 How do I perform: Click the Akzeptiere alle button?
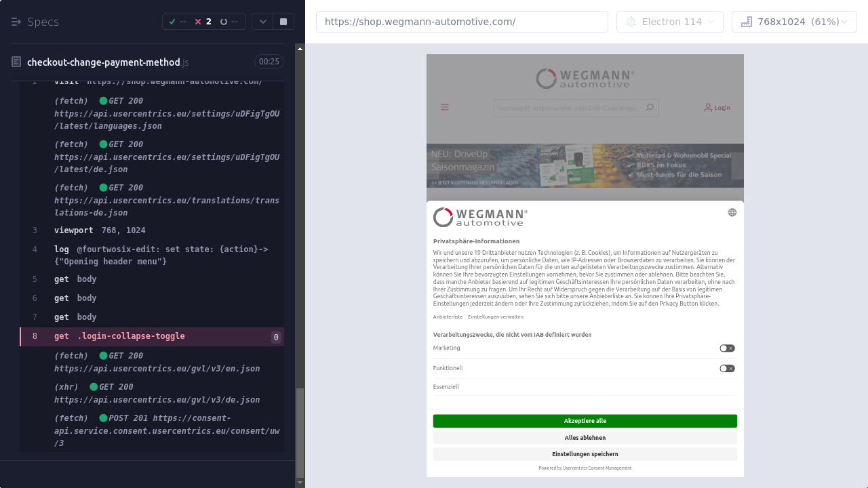[585, 421]
